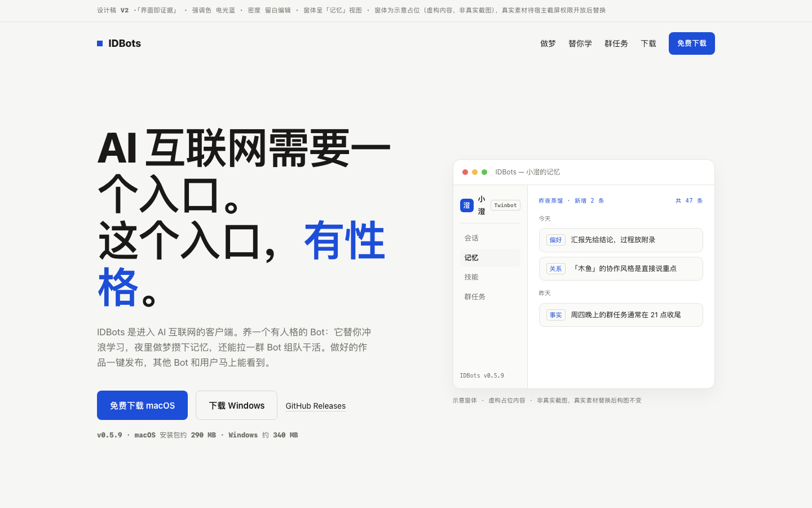
Task: Click the 关系 tag on second memory
Action: (x=556, y=269)
